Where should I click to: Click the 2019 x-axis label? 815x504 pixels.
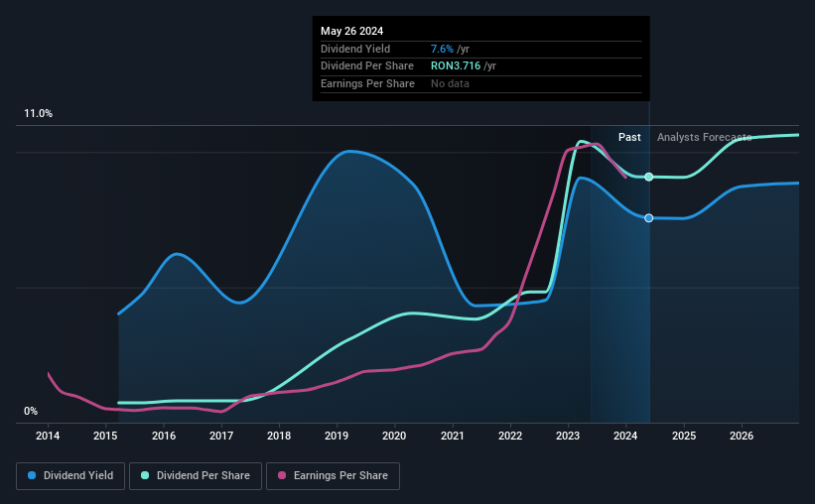(x=337, y=436)
